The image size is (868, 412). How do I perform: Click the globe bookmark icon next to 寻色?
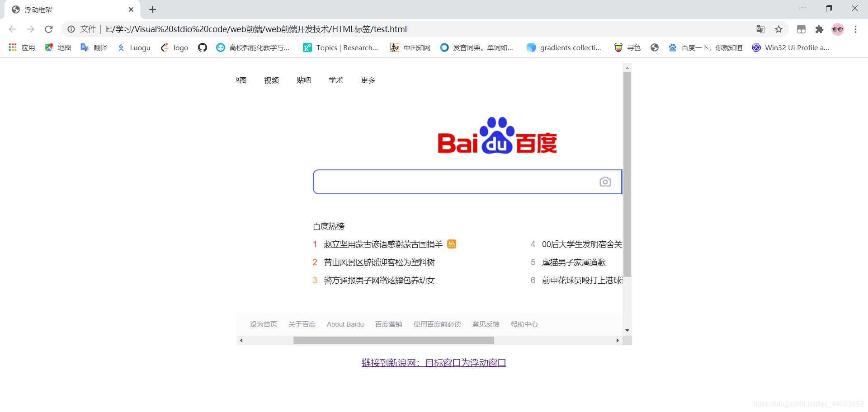[x=655, y=47]
